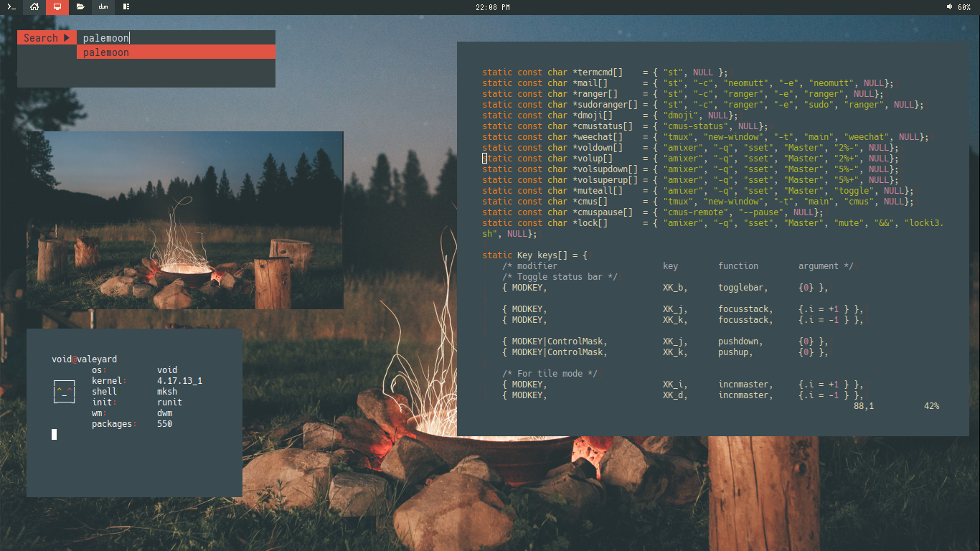Click the ASCII face logo in terminal
This screenshot has width=980, height=551.
[65, 392]
